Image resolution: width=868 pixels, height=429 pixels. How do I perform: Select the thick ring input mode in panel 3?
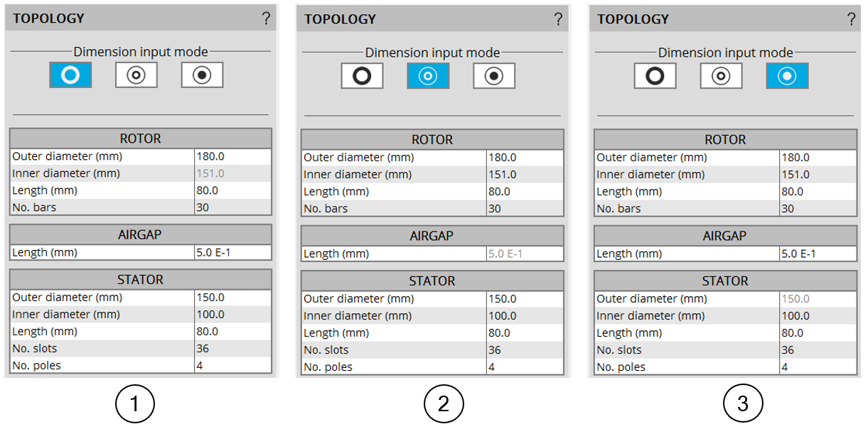(655, 76)
